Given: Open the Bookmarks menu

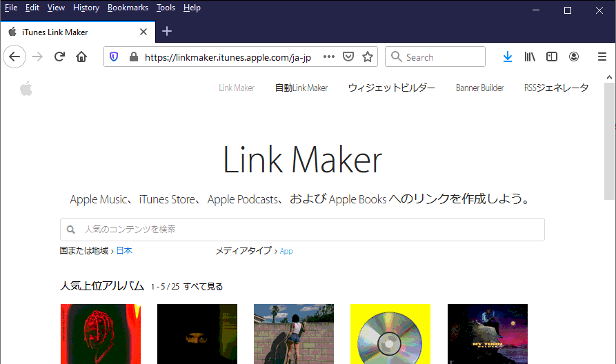Looking at the screenshot, I should (128, 8).
